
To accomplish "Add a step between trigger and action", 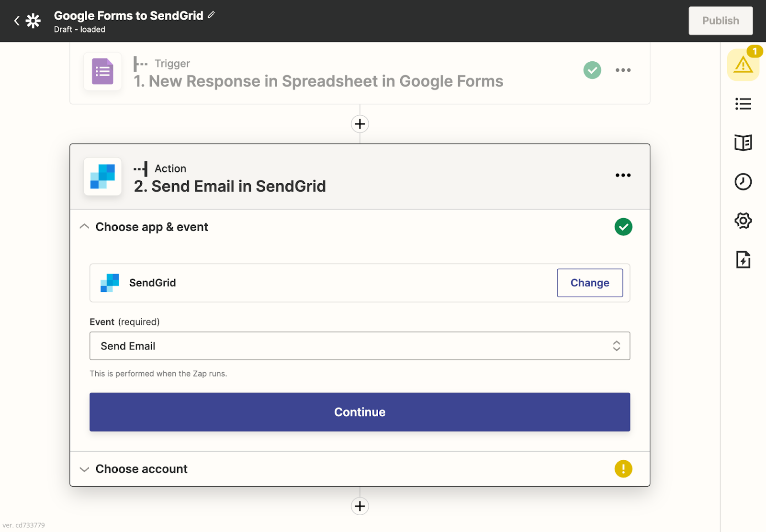I will (x=360, y=124).
